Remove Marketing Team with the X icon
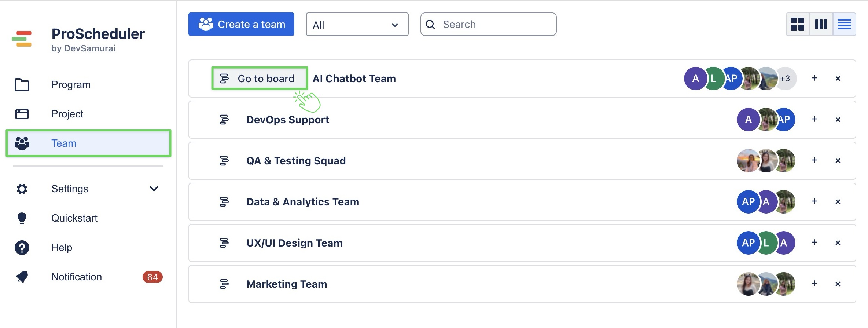 pos(838,284)
